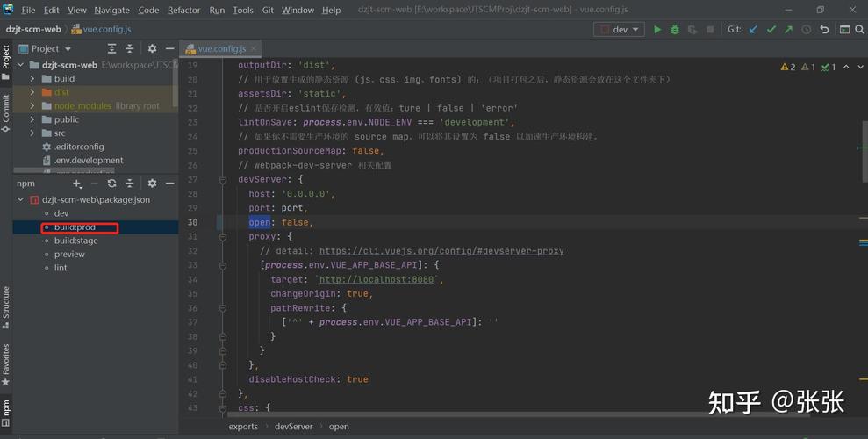Open the dev run configuration dropdown
Image resolution: width=868 pixels, height=439 pixels.
tap(620, 29)
